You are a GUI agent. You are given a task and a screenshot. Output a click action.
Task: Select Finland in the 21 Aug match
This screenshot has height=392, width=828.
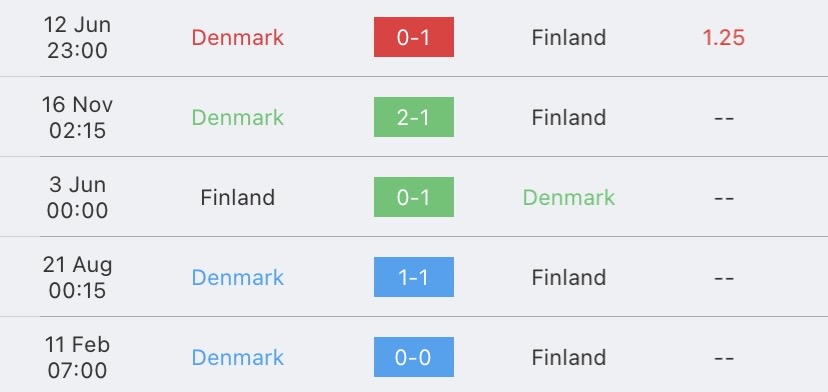coord(569,277)
